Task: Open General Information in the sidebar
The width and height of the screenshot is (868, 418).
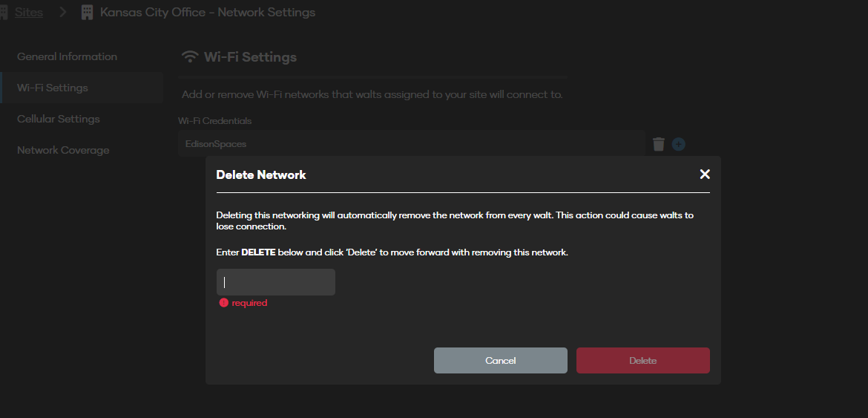Action: click(67, 56)
